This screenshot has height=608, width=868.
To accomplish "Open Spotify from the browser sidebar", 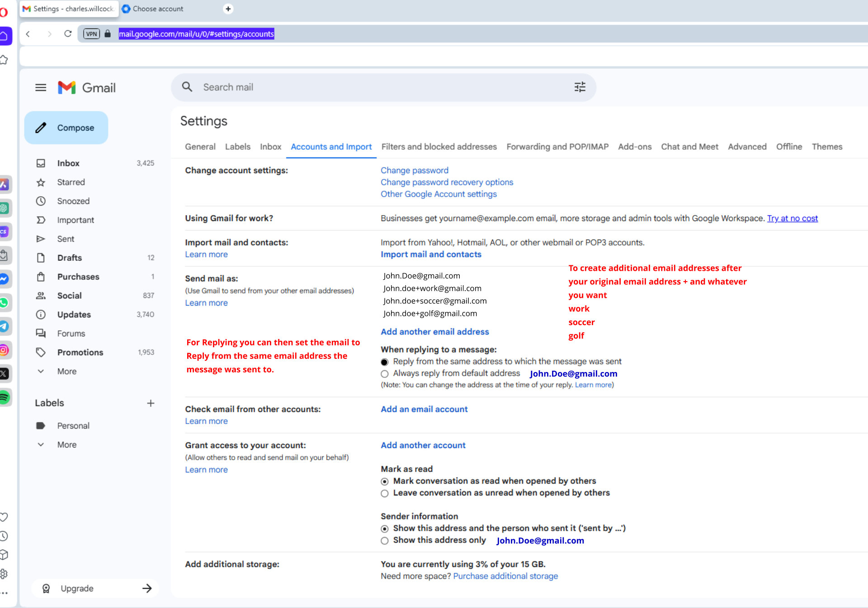I will coord(5,397).
